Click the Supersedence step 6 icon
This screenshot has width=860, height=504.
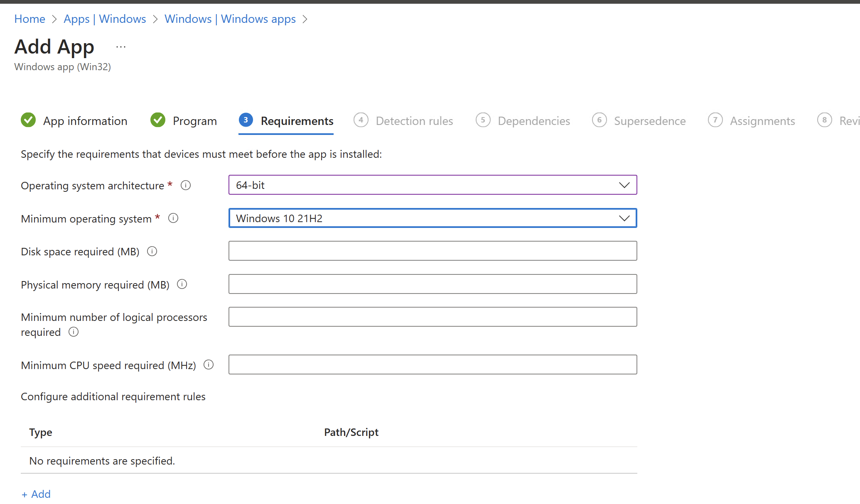(600, 120)
